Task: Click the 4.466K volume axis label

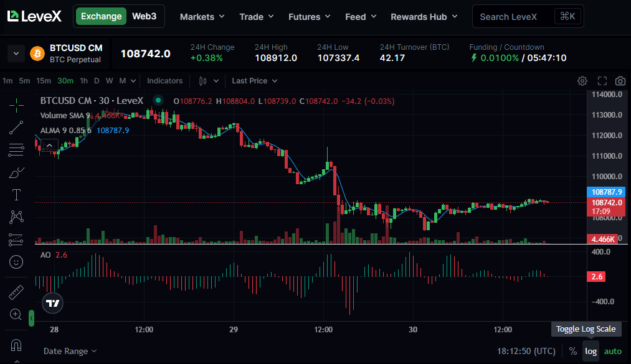Action: click(x=603, y=239)
